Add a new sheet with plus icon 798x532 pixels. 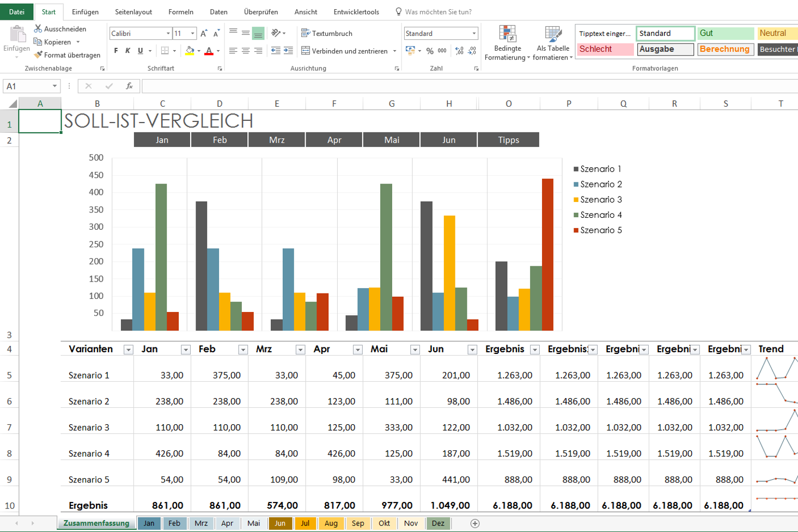[x=475, y=523]
